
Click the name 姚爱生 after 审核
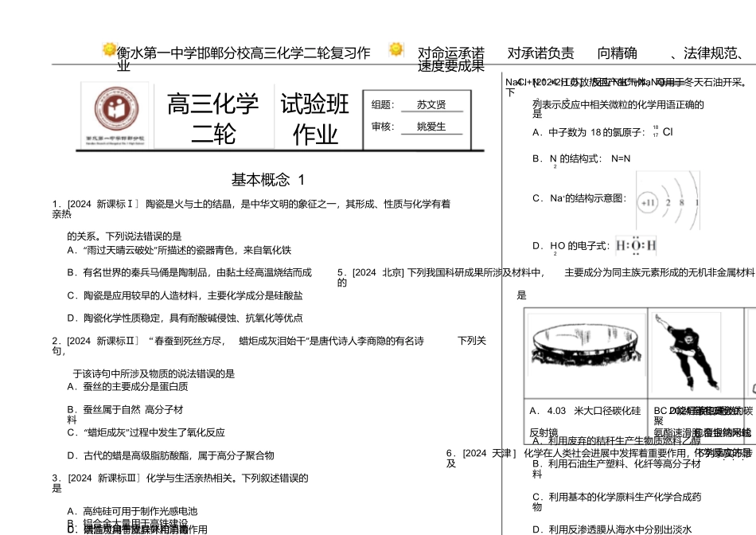(x=431, y=127)
